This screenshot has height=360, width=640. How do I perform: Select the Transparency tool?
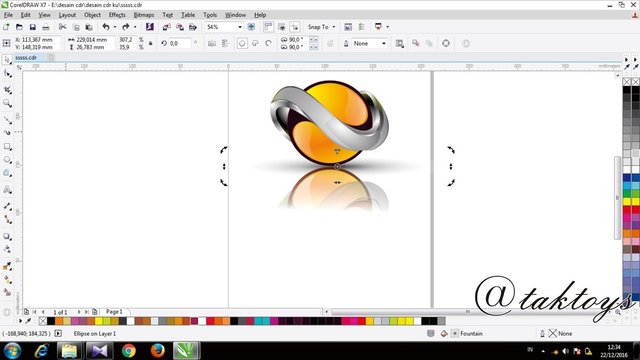7,249
